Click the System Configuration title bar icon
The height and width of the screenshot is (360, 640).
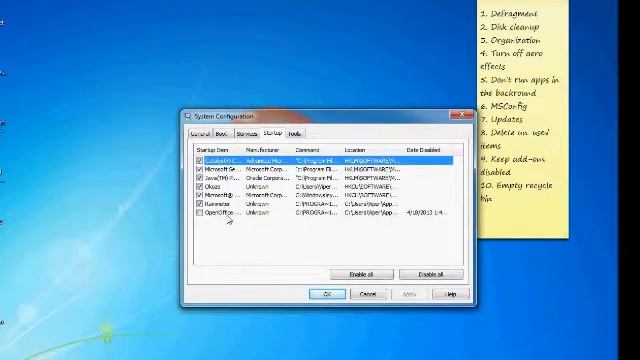pos(188,116)
